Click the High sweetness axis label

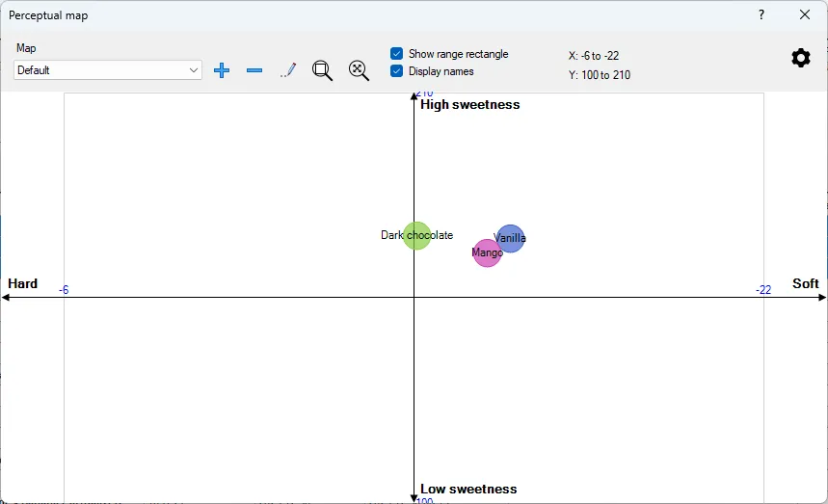click(x=470, y=104)
